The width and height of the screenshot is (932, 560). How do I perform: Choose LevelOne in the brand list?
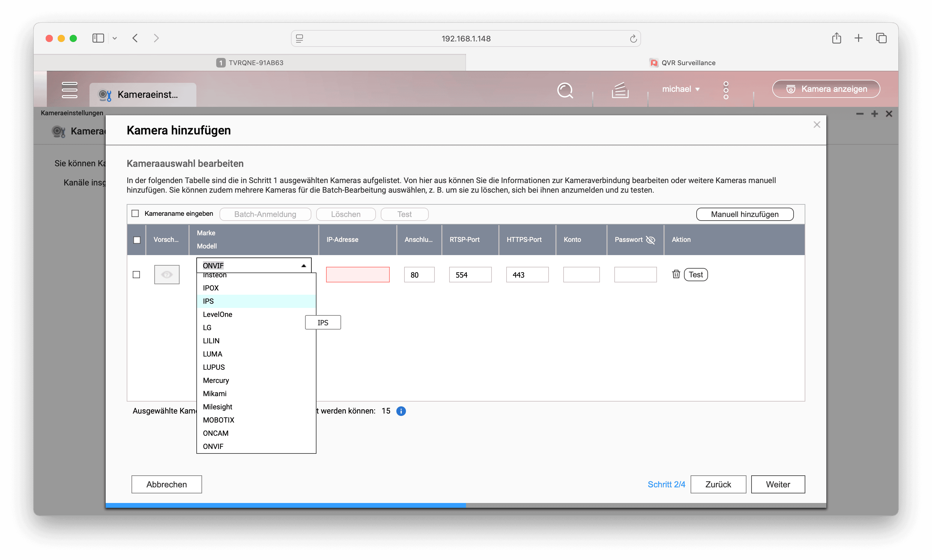click(x=217, y=314)
